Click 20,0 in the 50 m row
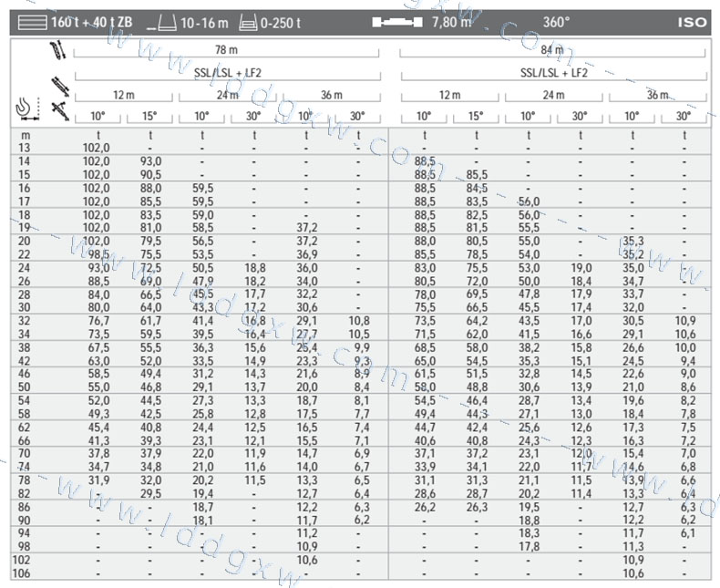Screen dimensions: 720x588 click(307, 387)
